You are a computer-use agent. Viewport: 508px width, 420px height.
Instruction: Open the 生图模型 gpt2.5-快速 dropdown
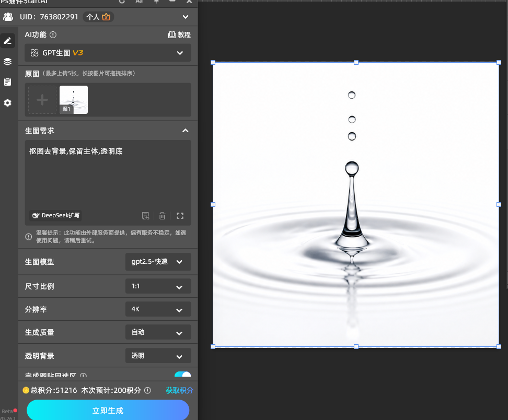(158, 262)
